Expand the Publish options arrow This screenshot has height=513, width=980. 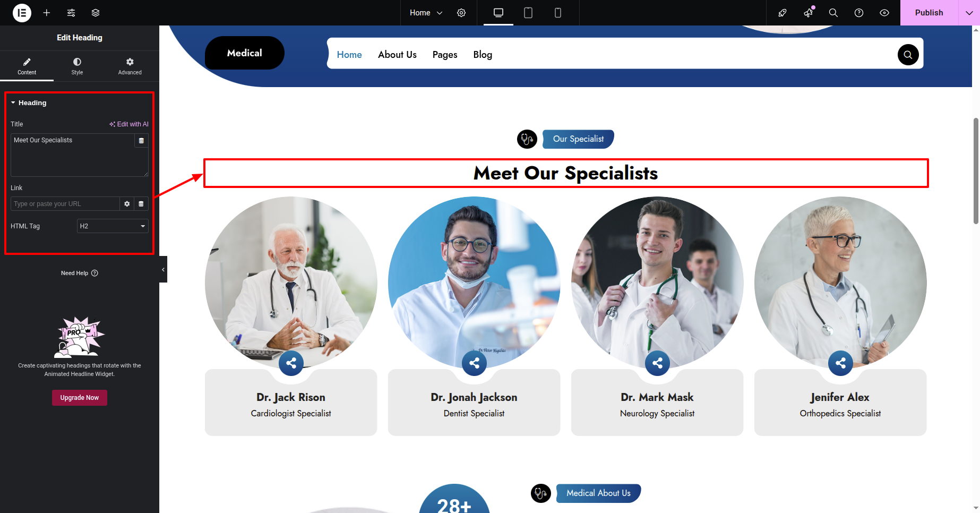[969, 13]
